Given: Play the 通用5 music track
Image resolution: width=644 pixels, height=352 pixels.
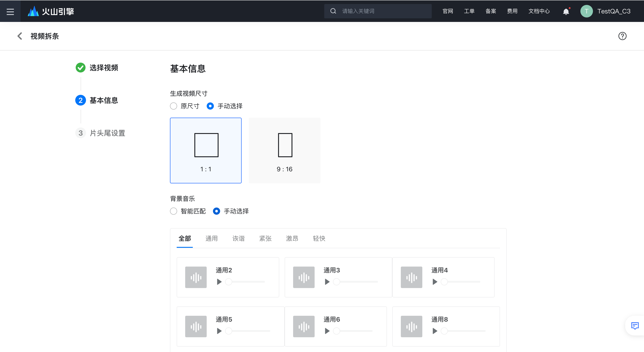Looking at the screenshot, I should [x=219, y=331].
